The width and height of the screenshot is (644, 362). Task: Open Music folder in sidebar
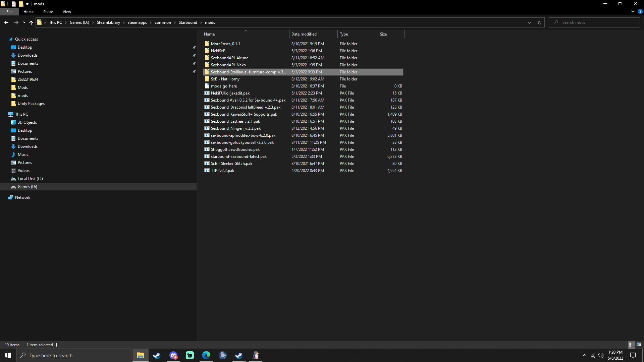point(23,155)
